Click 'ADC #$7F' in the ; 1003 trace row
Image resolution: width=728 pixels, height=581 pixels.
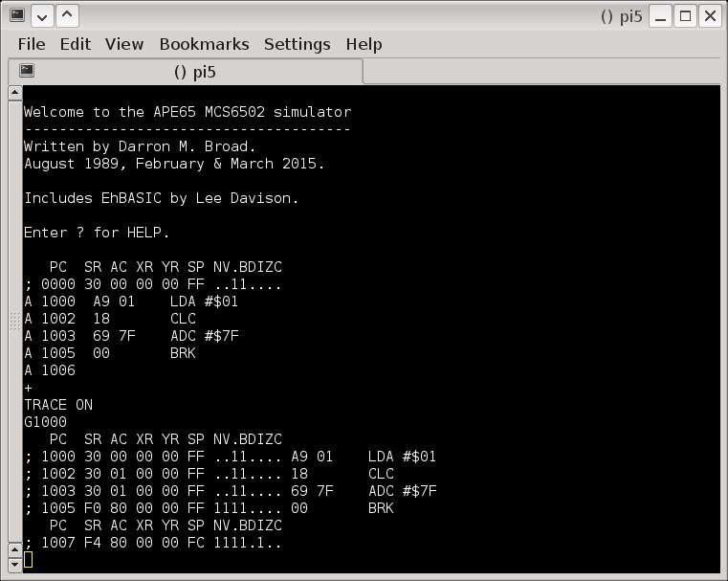[x=403, y=491]
